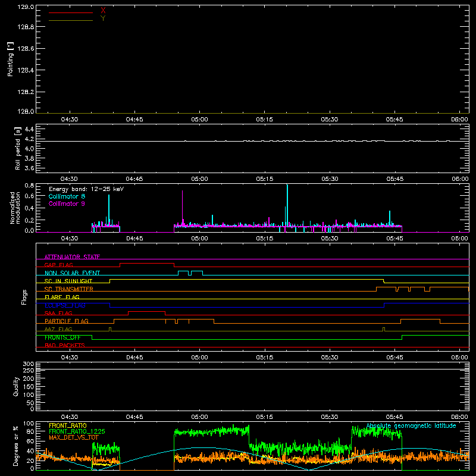This screenshot has width=476, height=476.
Task: Click the NON_SOLAR_EVENT flag label
Action: (72, 273)
